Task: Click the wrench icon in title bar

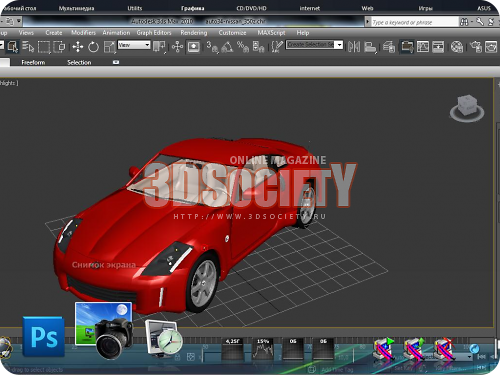Action: [x=480, y=22]
